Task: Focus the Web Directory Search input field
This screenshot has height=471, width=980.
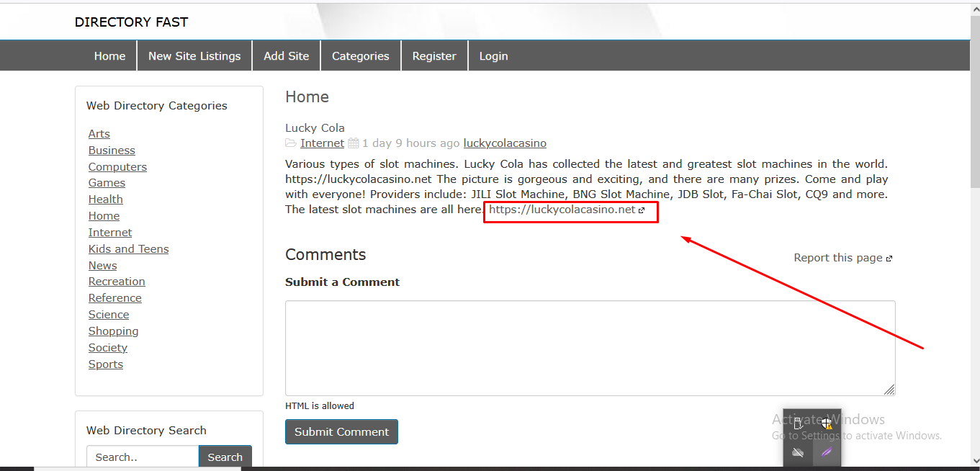Action: point(143,457)
